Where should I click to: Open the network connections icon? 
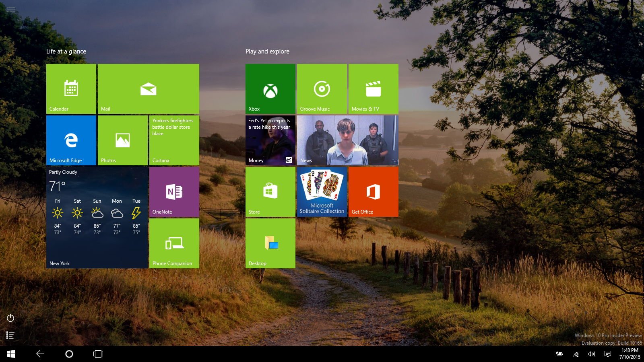576,354
